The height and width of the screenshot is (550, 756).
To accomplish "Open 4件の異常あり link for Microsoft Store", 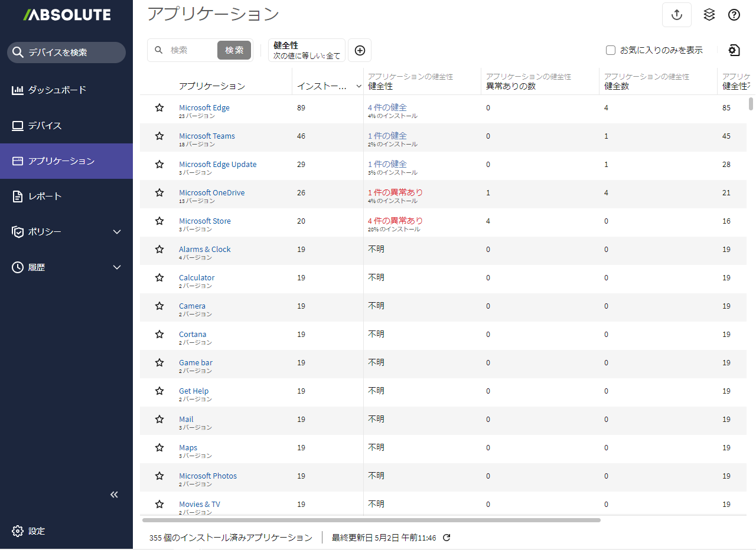I will [395, 221].
